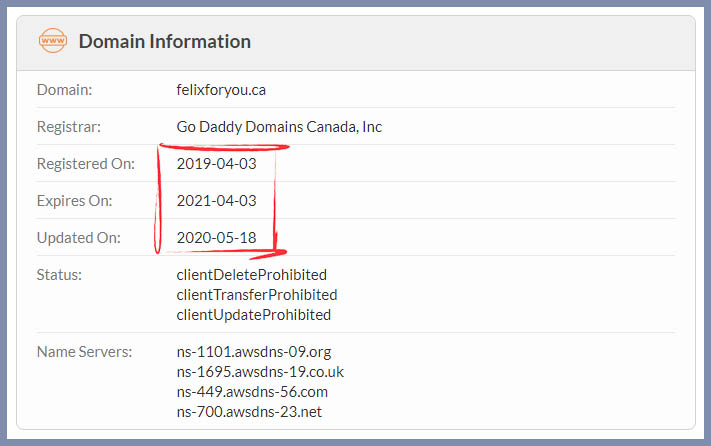Viewport: 711px width, 446px height.
Task: Click the Domain Information heading
Action: (164, 42)
